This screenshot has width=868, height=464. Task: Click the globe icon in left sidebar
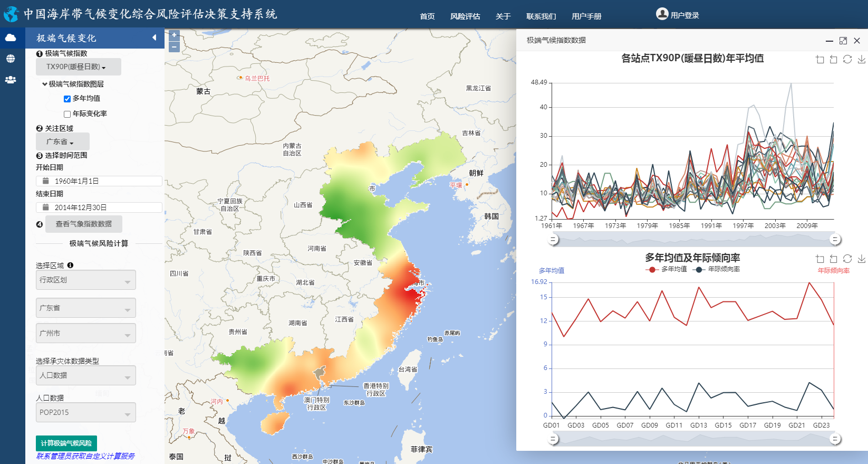pyautogui.click(x=11, y=59)
